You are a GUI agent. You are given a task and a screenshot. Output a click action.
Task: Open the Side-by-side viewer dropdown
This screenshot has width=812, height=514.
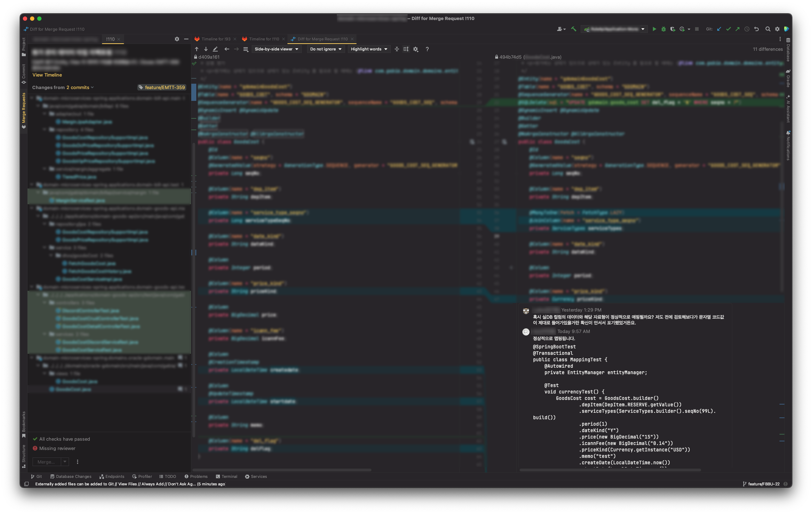276,49
